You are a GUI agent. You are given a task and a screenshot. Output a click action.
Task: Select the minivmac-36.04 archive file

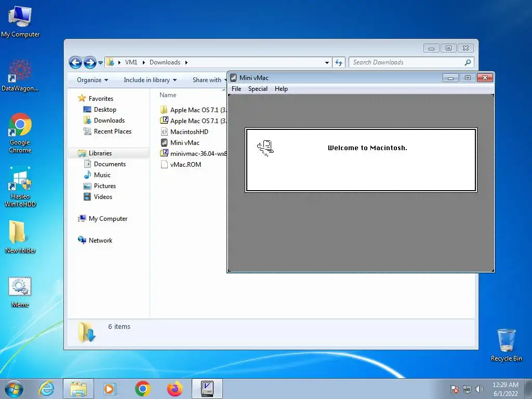tap(193, 154)
